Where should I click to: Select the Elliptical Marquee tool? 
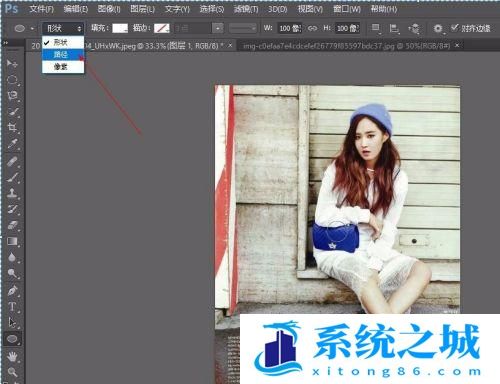coord(12,80)
